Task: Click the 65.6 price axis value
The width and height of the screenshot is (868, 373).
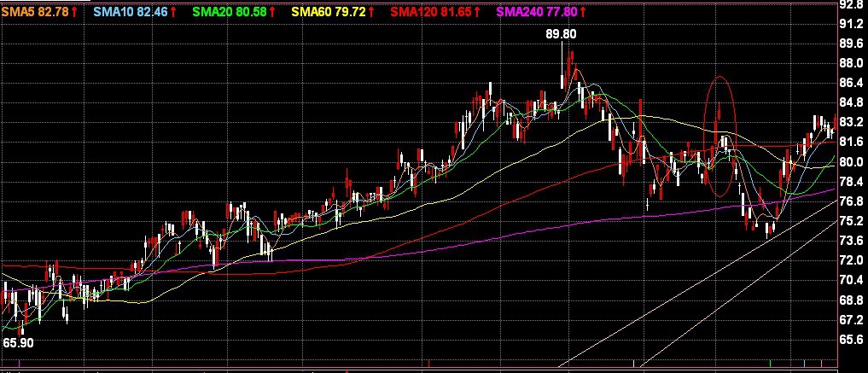Action: point(851,339)
